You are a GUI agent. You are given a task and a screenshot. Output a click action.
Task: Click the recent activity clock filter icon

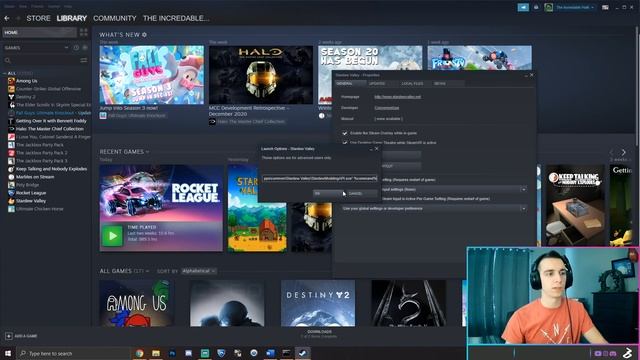pyautogui.click(x=76, y=48)
